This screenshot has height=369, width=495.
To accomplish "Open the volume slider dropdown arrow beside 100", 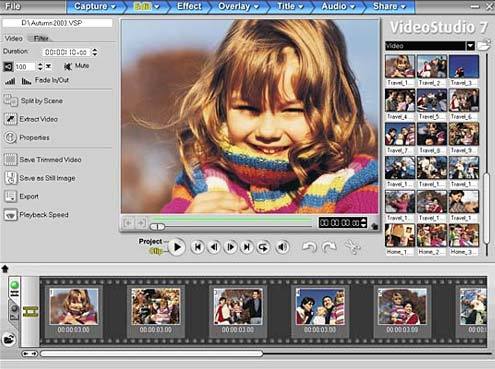I will click(x=49, y=67).
